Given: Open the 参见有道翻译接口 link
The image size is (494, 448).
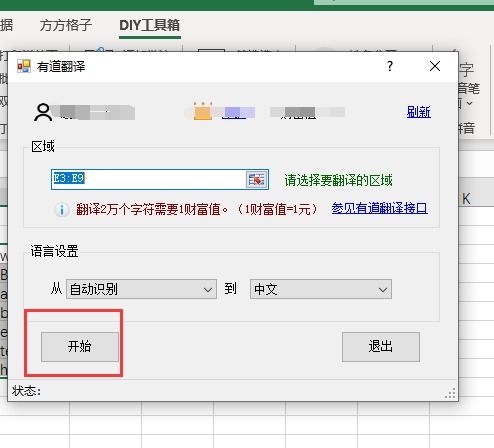Looking at the screenshot, I should [x=379, y=208].
